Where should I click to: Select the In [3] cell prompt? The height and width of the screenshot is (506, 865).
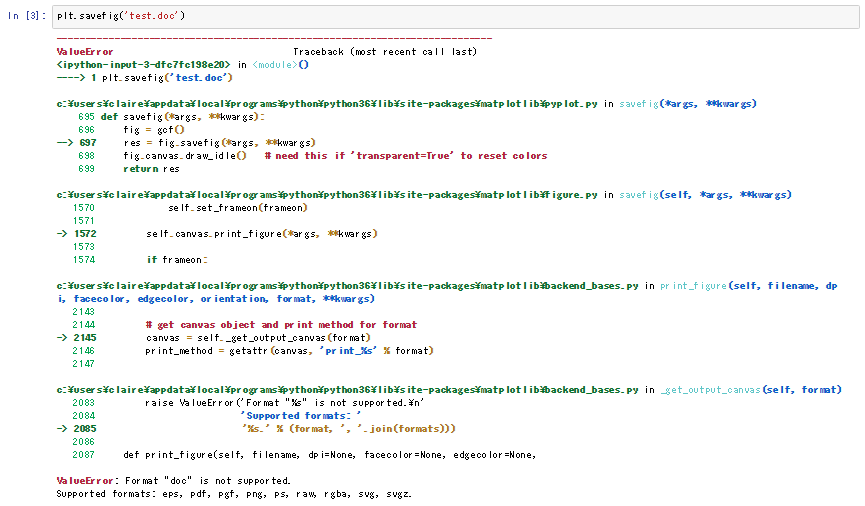(x=27, y=16)
